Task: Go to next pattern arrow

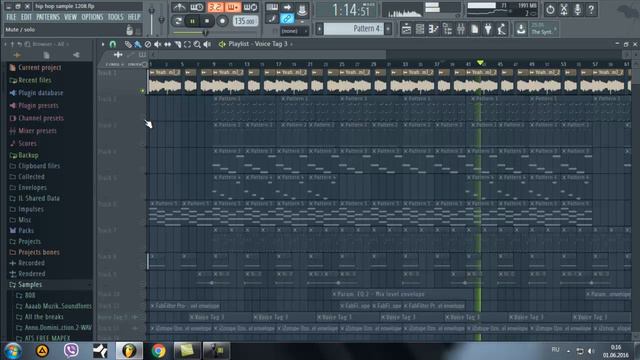Action: [x=388, y=29]
